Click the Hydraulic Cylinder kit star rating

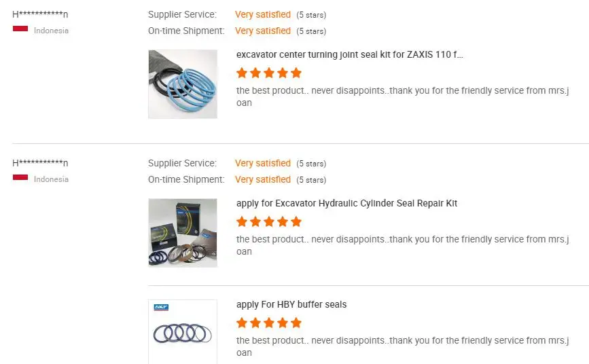tap(269, 221)
